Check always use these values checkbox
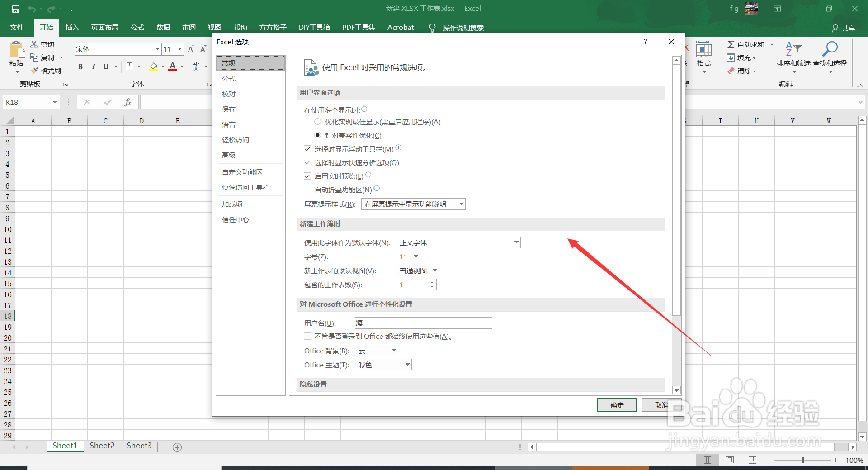The height and width of the screenshot is (470, 868). pyautogui.click(x=307, y=336)
